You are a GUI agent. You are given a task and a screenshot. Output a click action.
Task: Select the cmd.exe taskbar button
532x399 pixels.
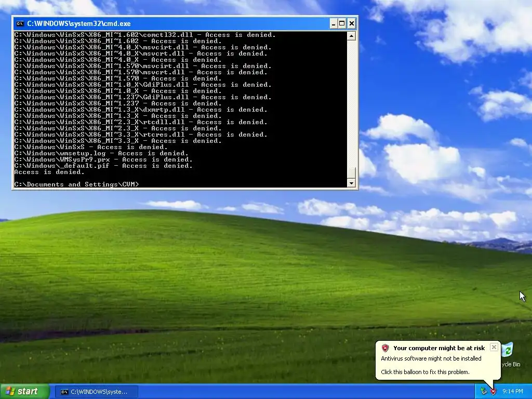[x=96, y=392]
